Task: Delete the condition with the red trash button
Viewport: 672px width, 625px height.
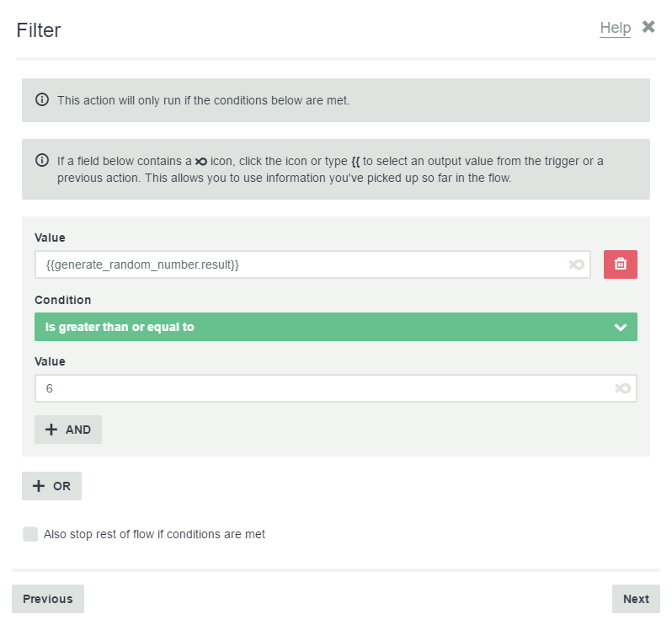Action: tap(620, 264)
